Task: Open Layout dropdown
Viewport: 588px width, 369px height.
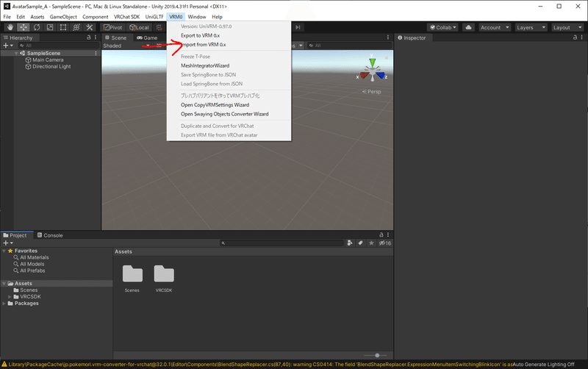Action: pos(567,27)
